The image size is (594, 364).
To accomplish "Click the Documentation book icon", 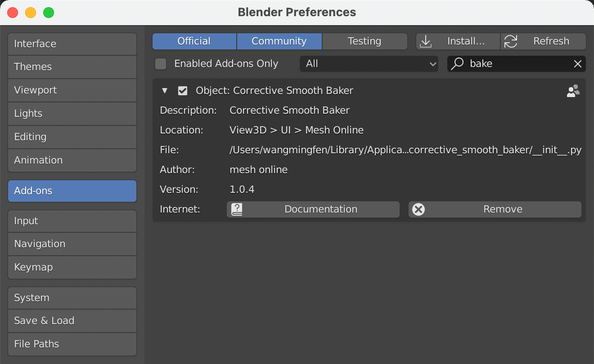I will click(x=237, y=209).
